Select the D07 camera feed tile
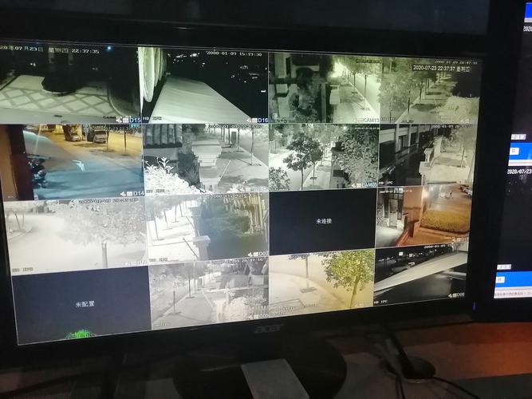The image size is (532, 399). click(x=207, y=226)
